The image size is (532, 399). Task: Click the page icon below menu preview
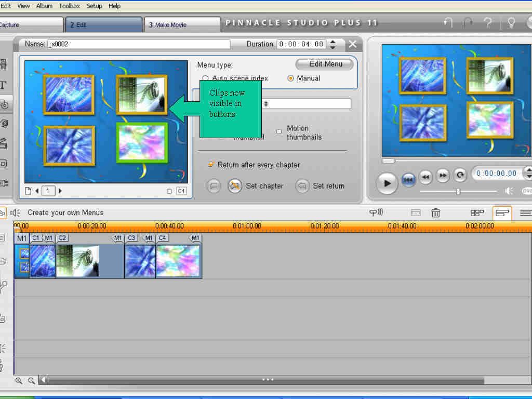[28, 191]
